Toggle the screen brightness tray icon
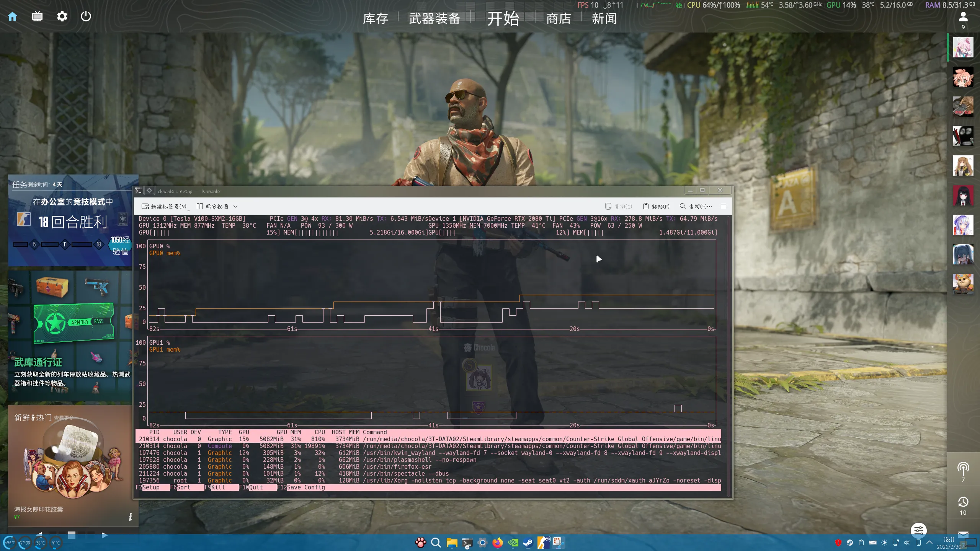This screenshot has width=980, height=551. [x=884, y=543]
